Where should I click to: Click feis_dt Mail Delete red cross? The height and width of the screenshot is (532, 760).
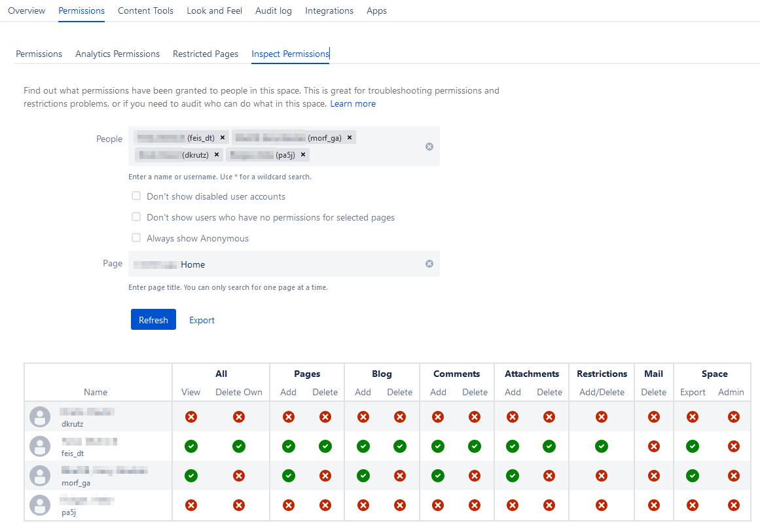coord(654,446)
